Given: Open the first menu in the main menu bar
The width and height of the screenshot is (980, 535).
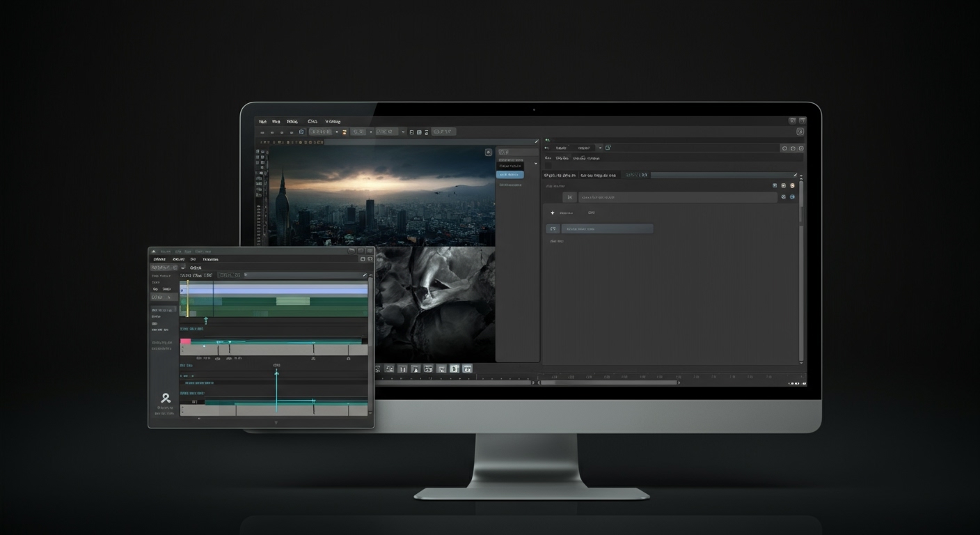Looking at the screenshot, I should (x=262, y=121).
